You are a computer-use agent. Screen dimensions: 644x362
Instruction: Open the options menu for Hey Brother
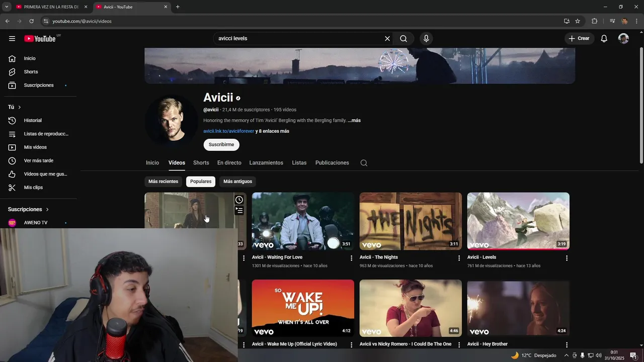coord(567,345)
